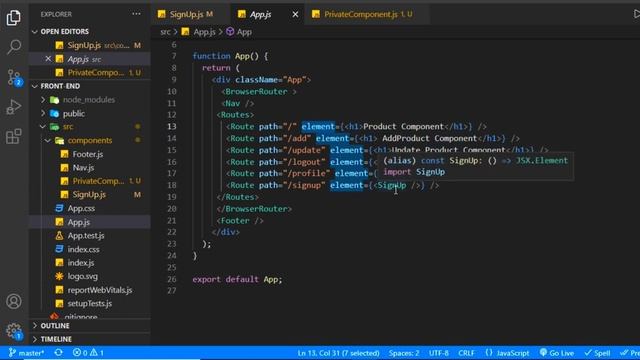Expand the Timeline section
640x360 pixels.
click(56, 339)
